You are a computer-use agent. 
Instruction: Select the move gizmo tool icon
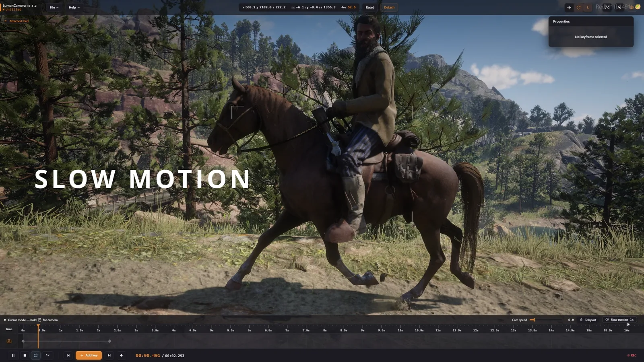pos(569,7)
